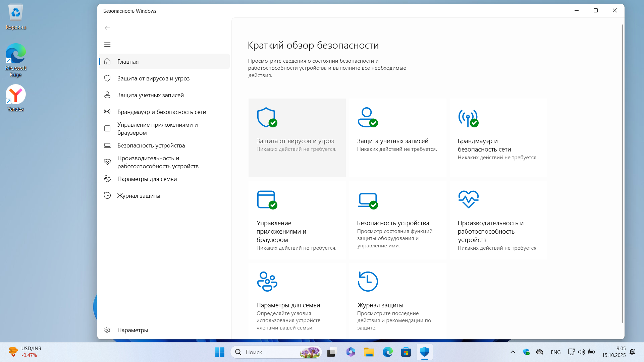
Task: Click the account protection person tile icon
Action: (367, 117)
